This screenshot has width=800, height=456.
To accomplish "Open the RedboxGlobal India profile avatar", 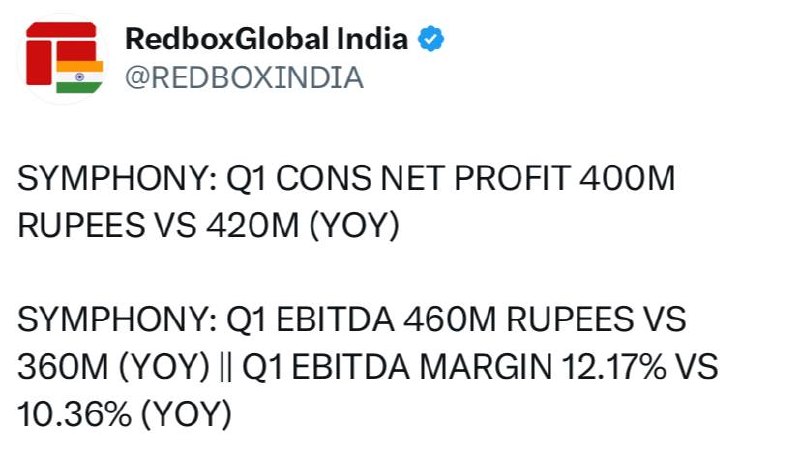I will [64, 58].
